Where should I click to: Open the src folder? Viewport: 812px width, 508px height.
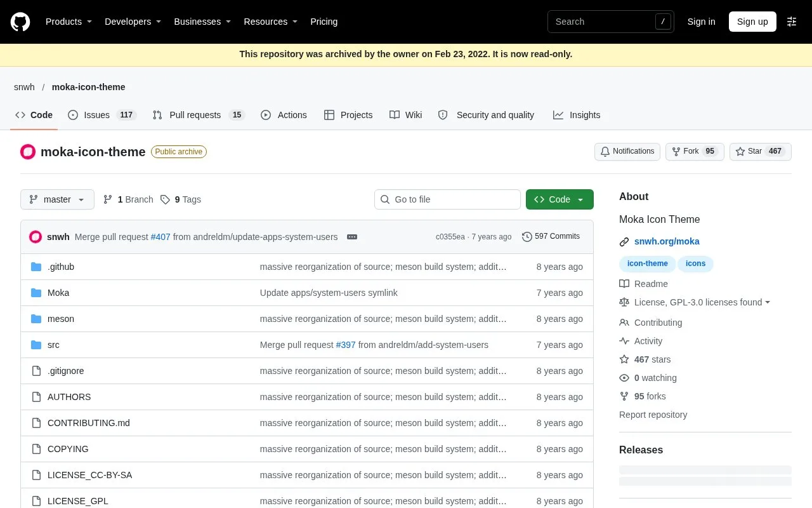point(53,345)
